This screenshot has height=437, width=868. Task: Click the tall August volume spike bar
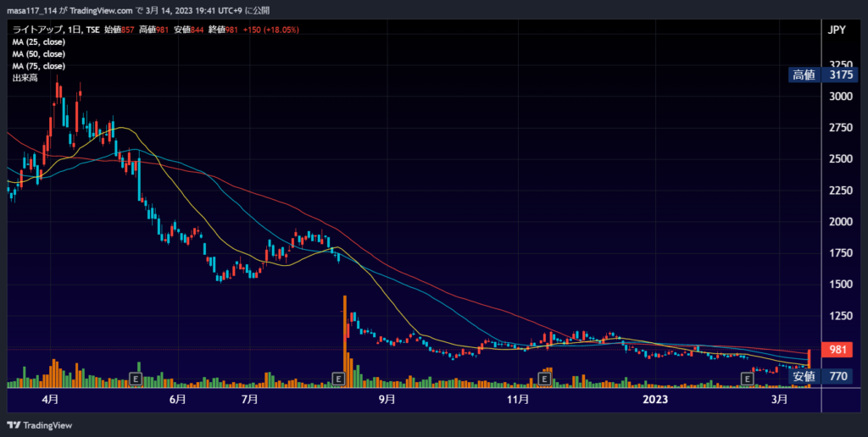click(x=345, y=340)
